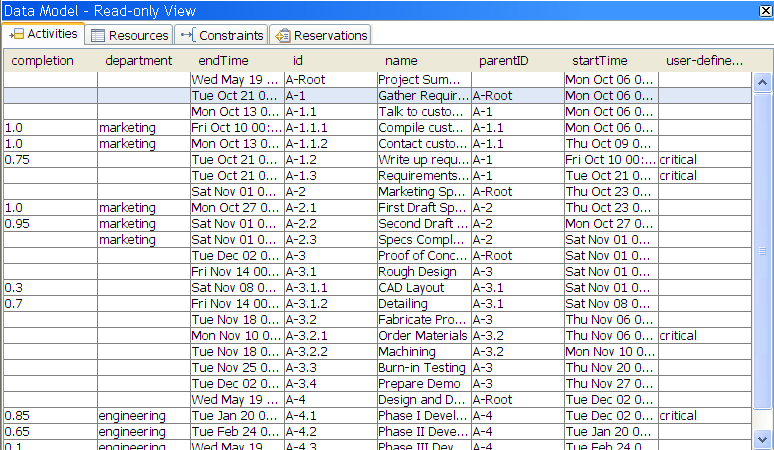The width and height of the screenshot is (774, 450).
Task: Click the Constraints tab icon
Action: click(x=187, y=35)
